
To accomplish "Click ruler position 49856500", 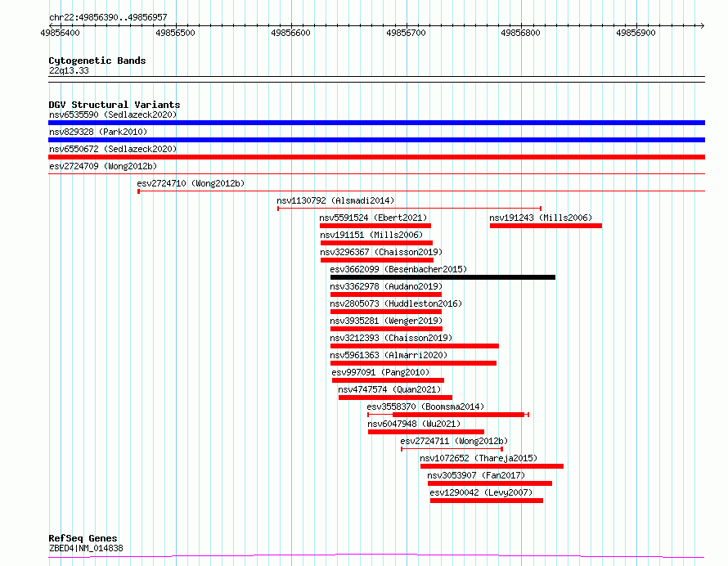I will point(176,33).
